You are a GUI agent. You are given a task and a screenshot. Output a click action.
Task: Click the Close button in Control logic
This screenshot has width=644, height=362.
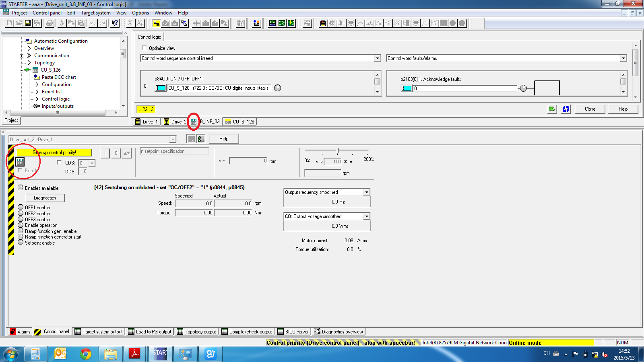(590, 109)
